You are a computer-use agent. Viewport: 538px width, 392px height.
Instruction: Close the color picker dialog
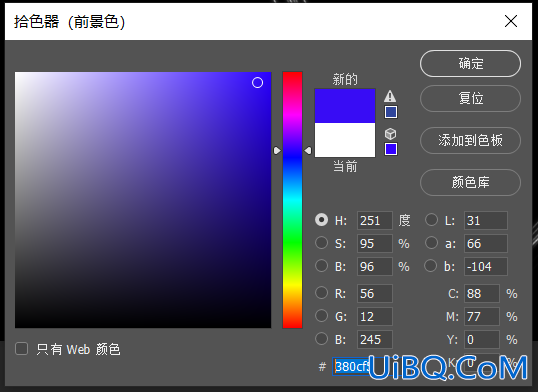(x=511, y=21)
